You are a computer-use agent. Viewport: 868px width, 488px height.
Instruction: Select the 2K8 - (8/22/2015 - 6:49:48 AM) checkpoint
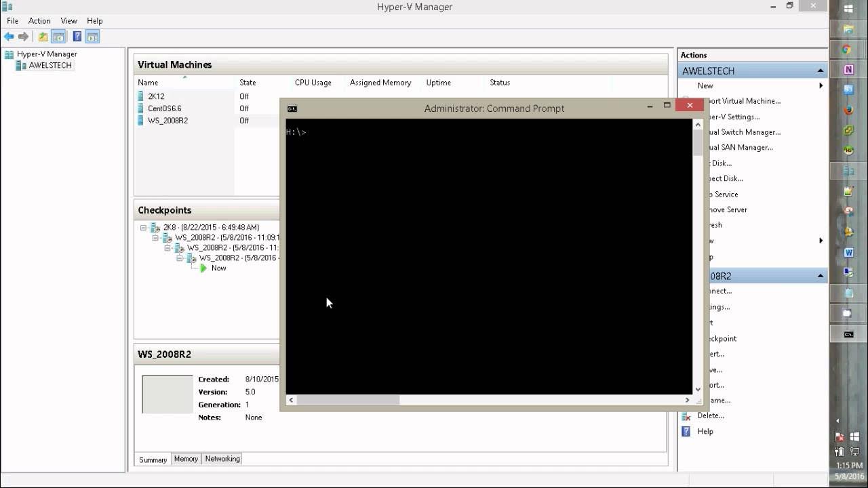tap(211, 228)
